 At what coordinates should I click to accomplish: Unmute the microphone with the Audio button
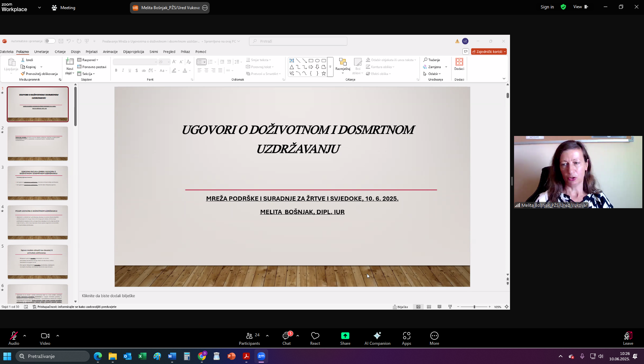click(14, 338)
